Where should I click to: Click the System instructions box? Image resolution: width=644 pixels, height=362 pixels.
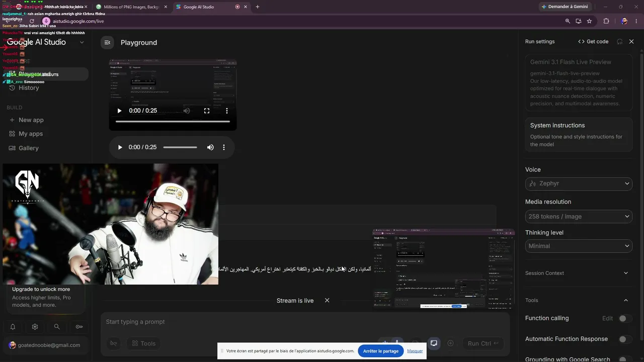click(x=579, y=134)
